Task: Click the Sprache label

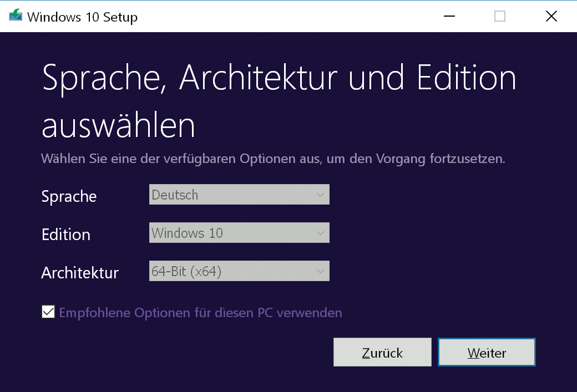Action: tap(69, 196)
